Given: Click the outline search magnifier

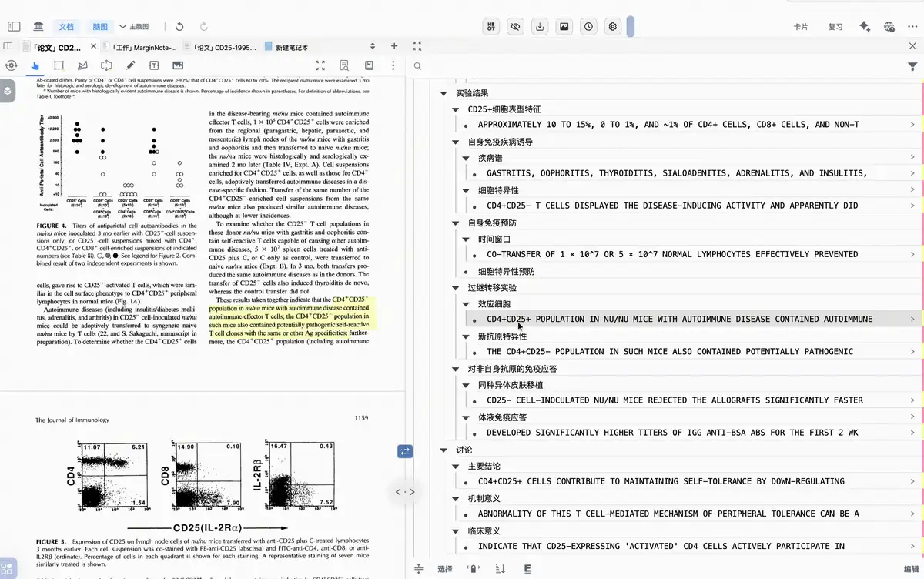Looking at the screenshot, I should click(x=418, y=66).
